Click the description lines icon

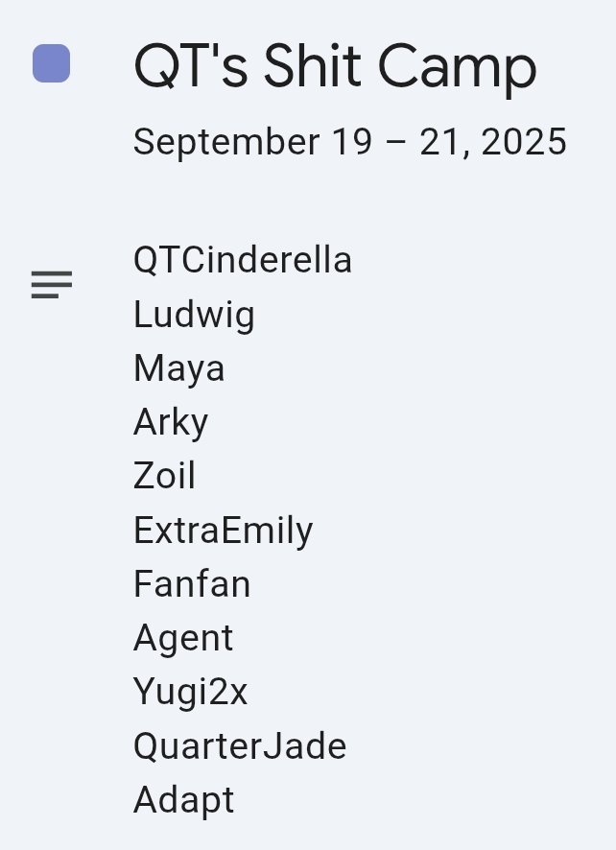tap(52, 285)
